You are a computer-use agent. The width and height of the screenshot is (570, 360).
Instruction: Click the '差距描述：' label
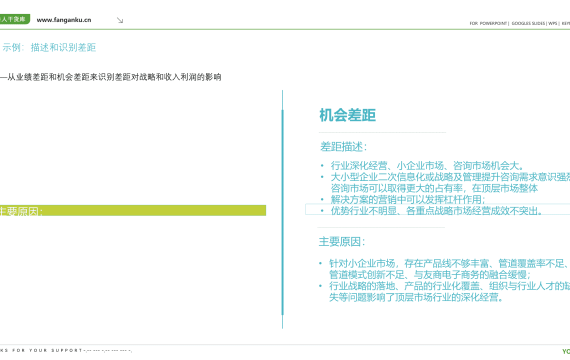(344, 147)
